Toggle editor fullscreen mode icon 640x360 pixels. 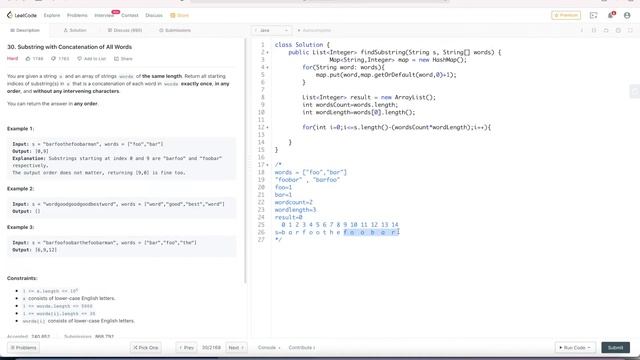630,30
